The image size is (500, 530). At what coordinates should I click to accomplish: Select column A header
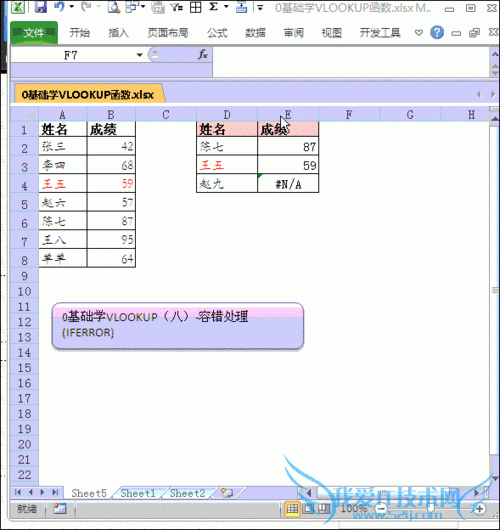pos(63,115)
